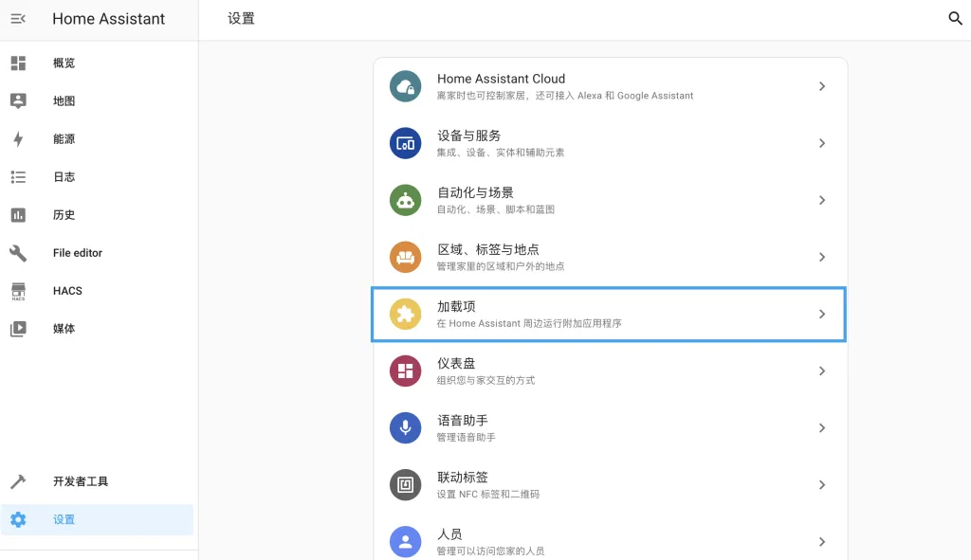Open the 语音助手 title
Viewport: 971px width, 560px height.
[x=463, y=421]
